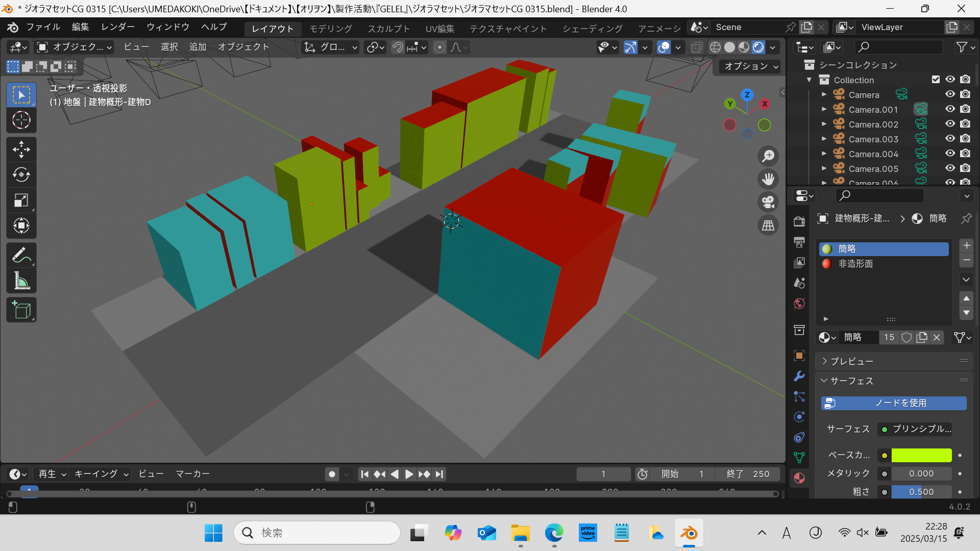The height and width of the screenshot is (551, 980).
Task: Switch to シェーディング workspace tab
Action: pyautogui.click(x=592, y=29)
